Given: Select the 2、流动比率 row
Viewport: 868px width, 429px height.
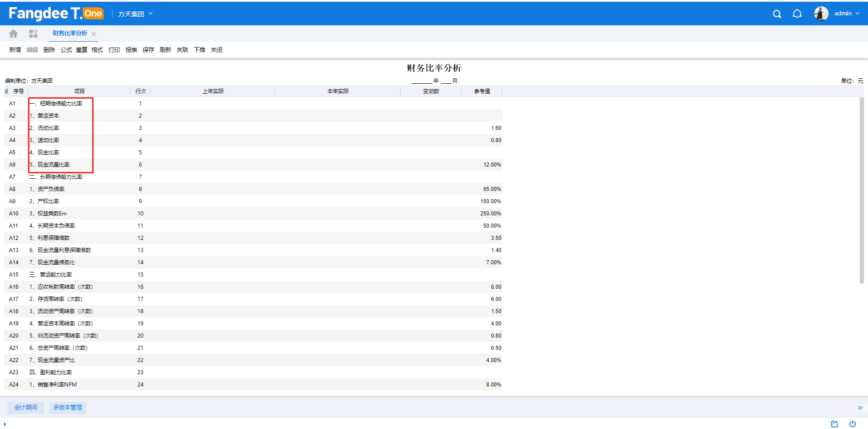Looking at the screenshot, I should pyautogui.click(x=253, y=128).
